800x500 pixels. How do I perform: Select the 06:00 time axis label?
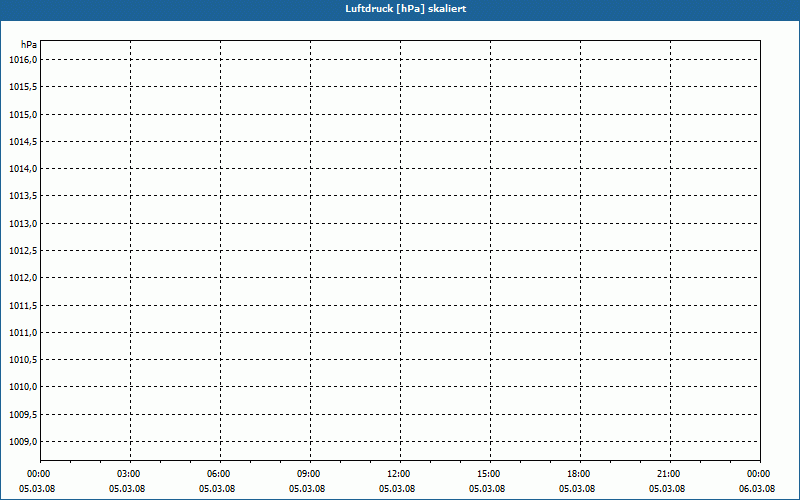(x=218, y=474)
